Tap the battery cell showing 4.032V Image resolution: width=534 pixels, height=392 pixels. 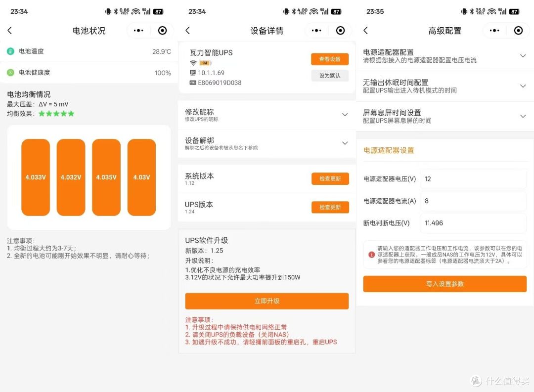[71, 177]
